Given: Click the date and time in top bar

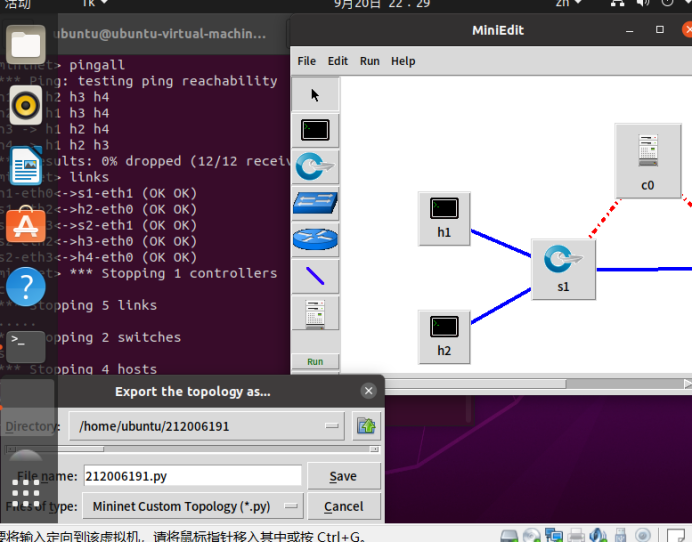Looking at the screenshot, I should point(381,4).
